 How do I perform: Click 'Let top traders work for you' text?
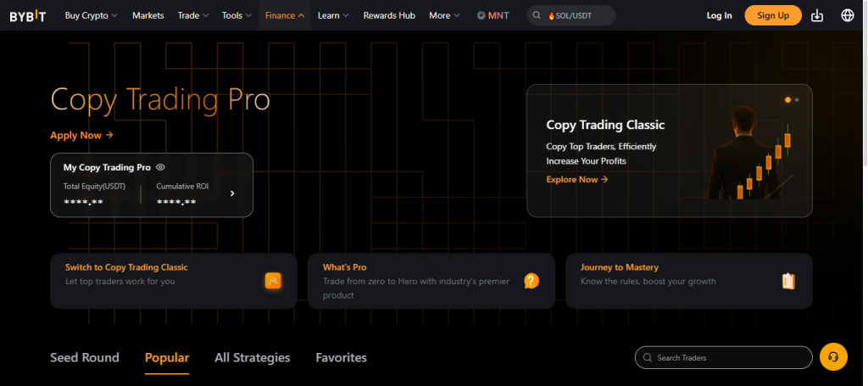[120, 282]
